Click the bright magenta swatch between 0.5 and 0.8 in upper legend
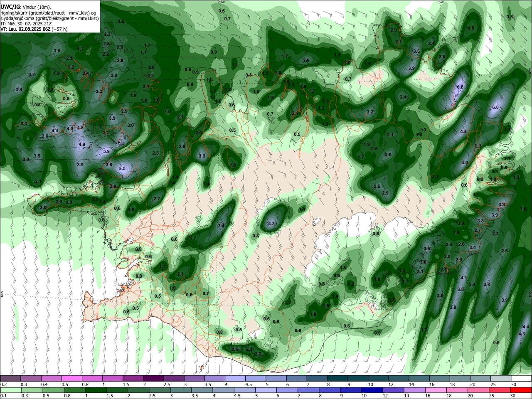The image size is (532, 399). [x=71, y=379]
